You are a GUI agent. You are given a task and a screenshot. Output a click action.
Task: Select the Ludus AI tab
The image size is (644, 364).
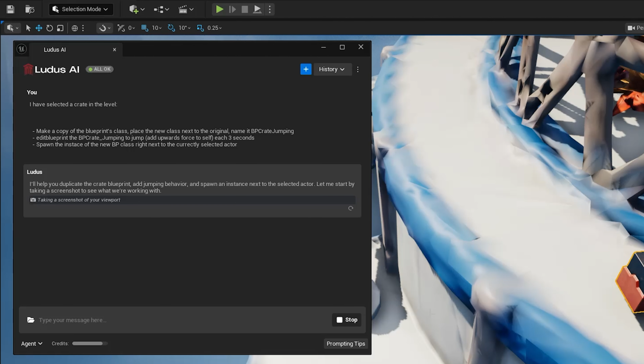click(x=76, y=50)
